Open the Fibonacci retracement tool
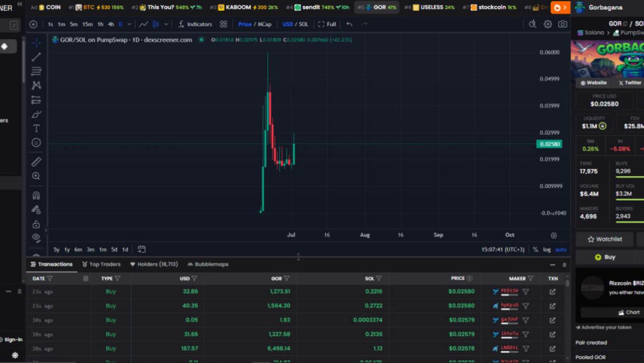The width and height of the screenshot is (644, 363). (36, 71)
